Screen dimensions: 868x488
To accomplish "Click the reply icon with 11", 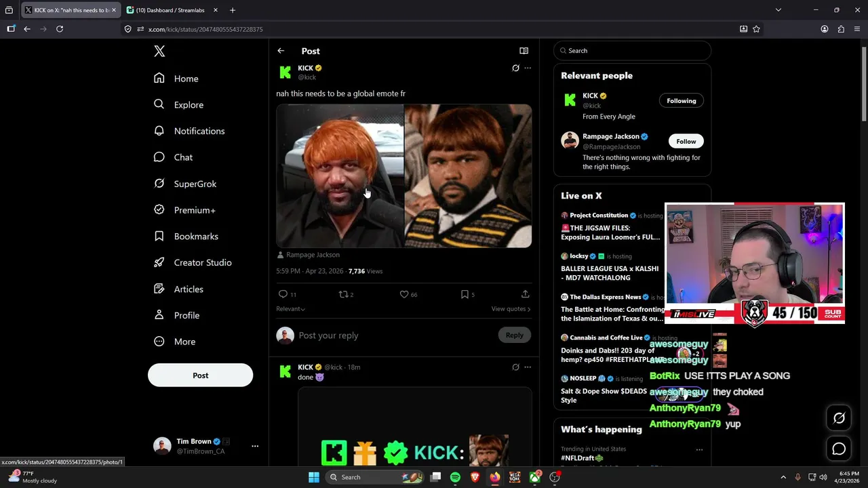I will click(283, 294).
